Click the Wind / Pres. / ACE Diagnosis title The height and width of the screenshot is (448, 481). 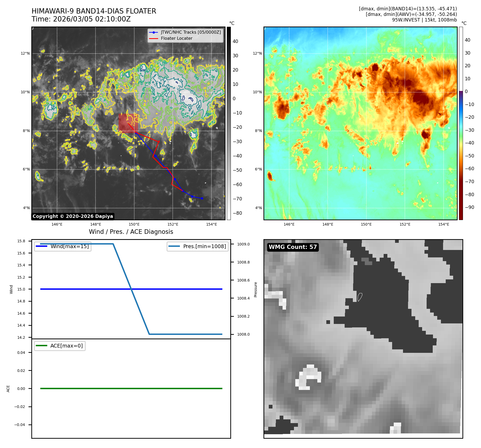(131, 232)
